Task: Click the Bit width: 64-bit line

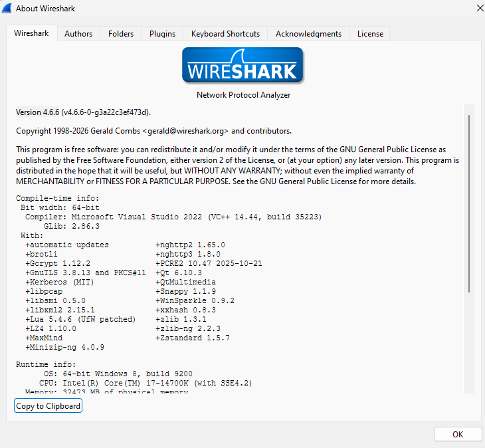Action: (x=60, y=207)
